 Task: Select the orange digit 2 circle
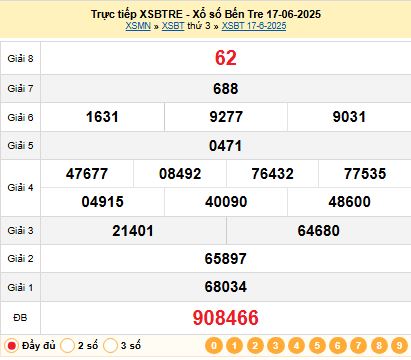pyautogui.click(x=255, y=346)
